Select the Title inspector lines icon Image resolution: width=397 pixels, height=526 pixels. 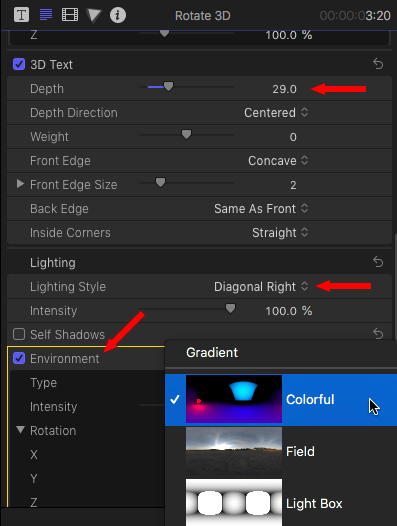point(46,15)
